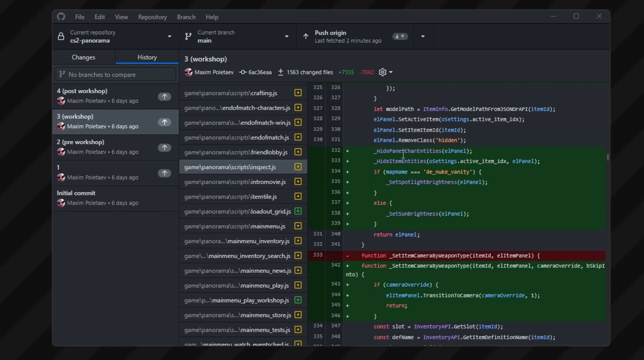Click unpushed arrow on 4 (post workshop)
The width and height of the screenshot is (644, 360).
[x=165, y=97]
